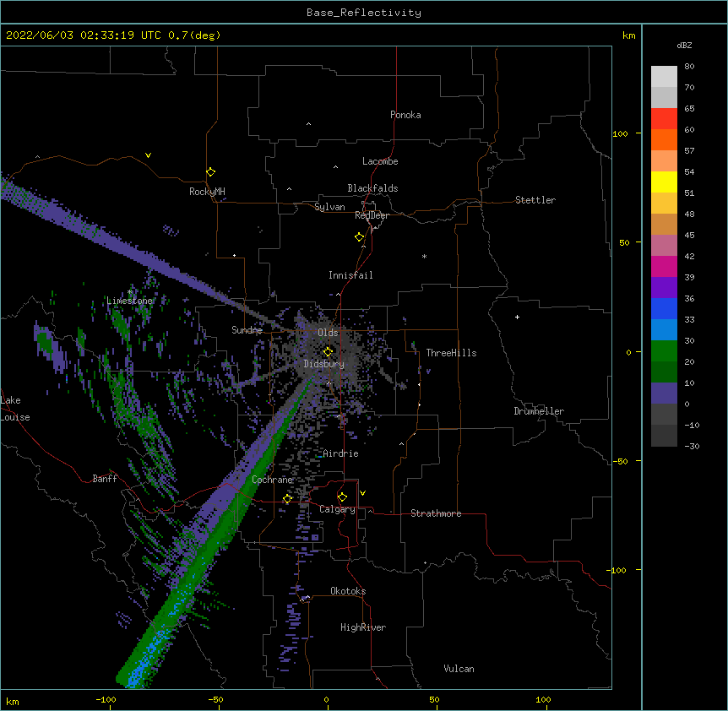Click the Airdrie city label
This screenshot has width=728, height=711.
tap(341, 453)
